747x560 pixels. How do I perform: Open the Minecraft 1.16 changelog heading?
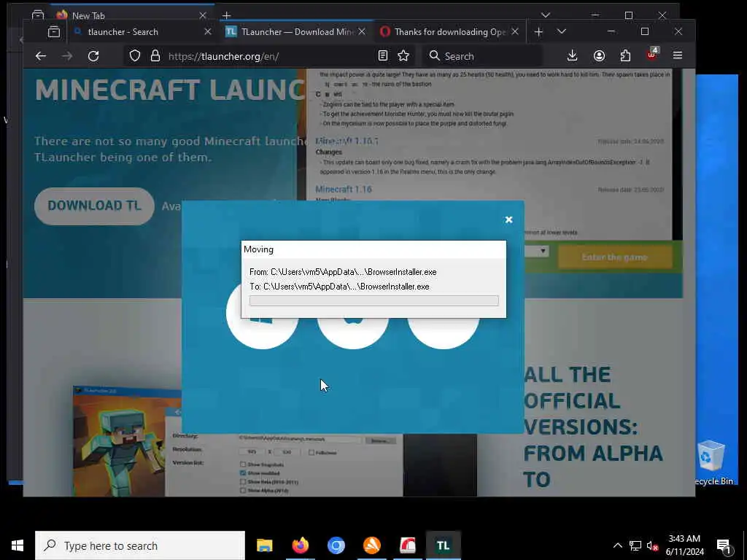[344, 189]
